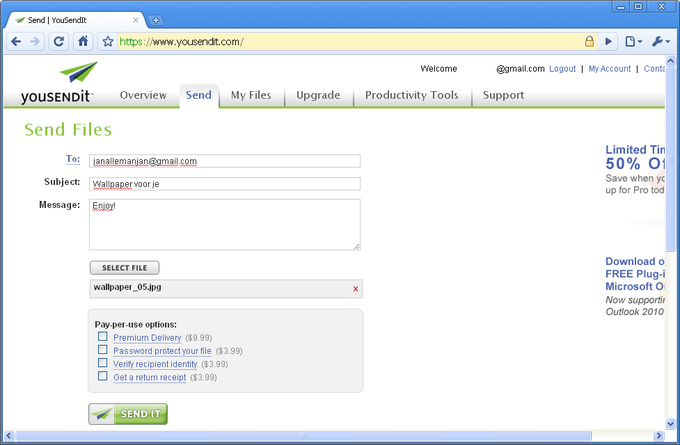Click into the Subject field

(x=225, y=184)
